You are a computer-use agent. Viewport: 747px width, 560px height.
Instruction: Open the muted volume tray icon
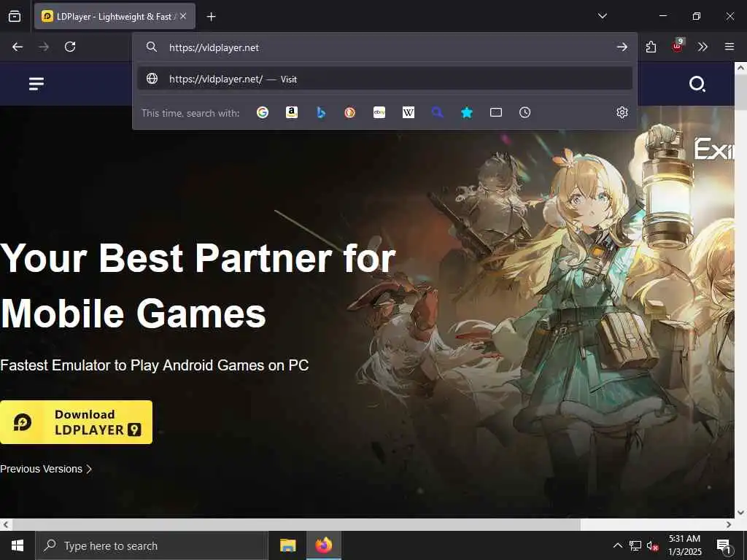click(653, 545)
